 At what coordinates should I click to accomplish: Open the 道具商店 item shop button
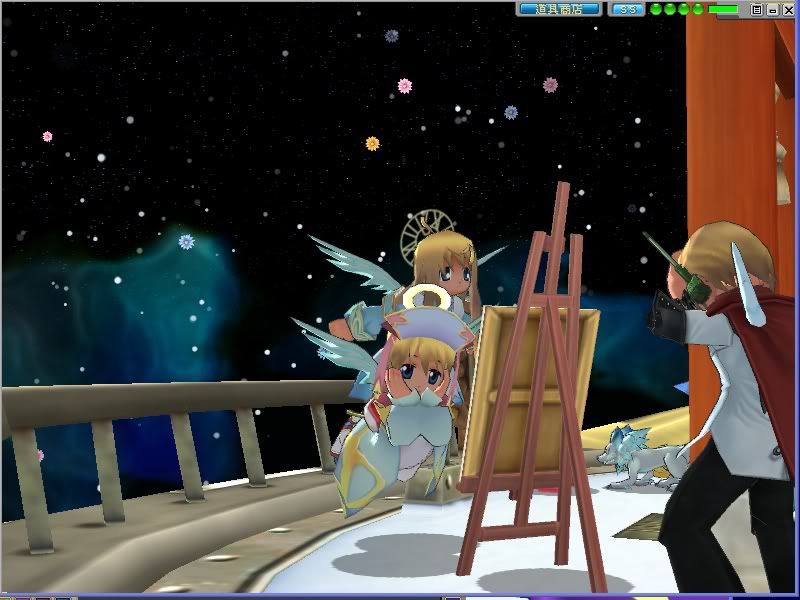[559, 9]
